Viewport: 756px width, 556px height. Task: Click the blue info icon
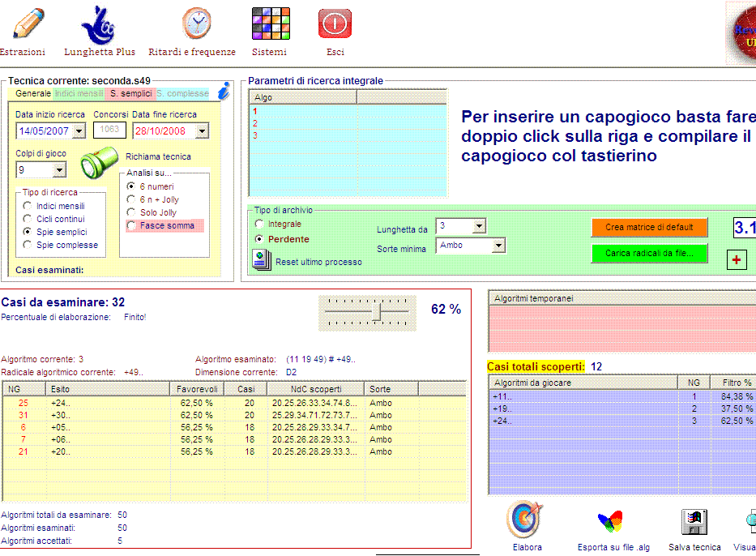click(224, 91)
